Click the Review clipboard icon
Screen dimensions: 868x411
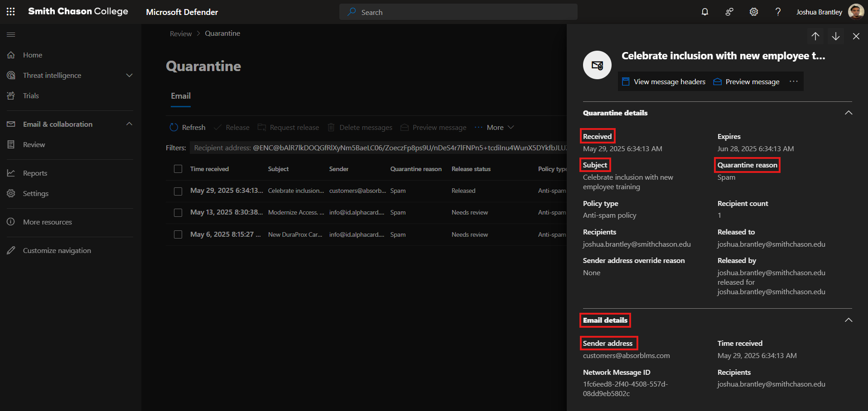pos(11,144)
